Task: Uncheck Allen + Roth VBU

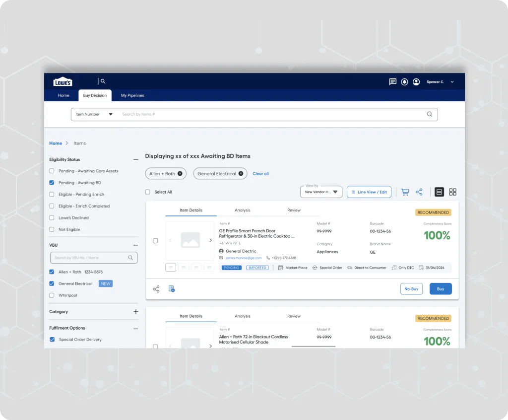Action: [52, 272]
